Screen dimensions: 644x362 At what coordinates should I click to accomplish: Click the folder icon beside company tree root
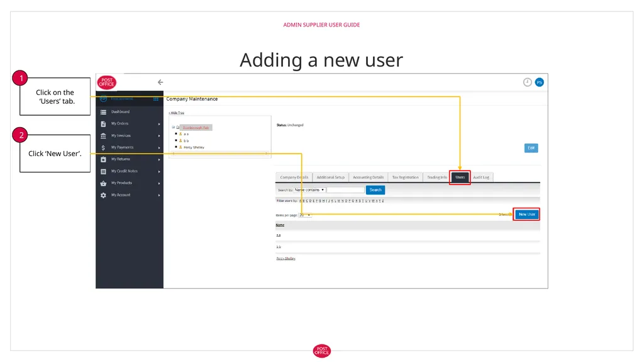(178, 128)
